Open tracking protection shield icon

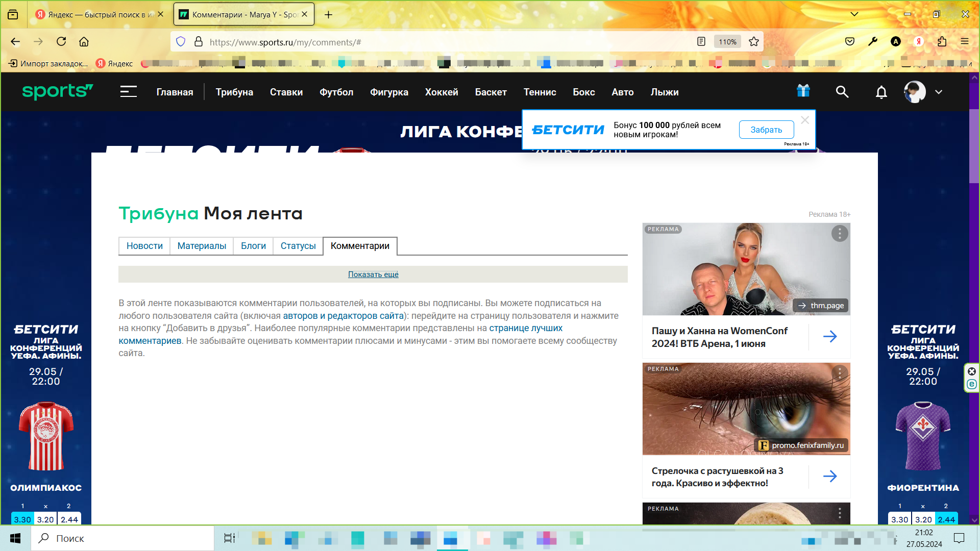[x=181, y=42]
